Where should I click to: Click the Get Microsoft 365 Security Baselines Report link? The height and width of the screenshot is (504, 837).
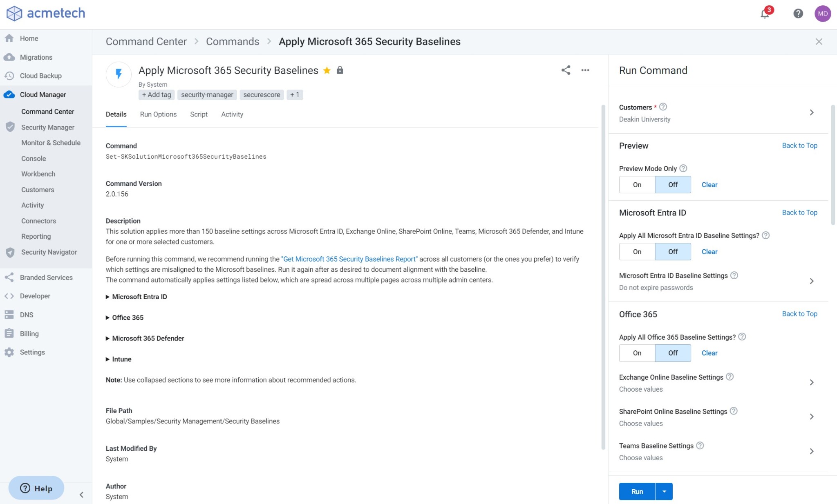click(349, 258)
